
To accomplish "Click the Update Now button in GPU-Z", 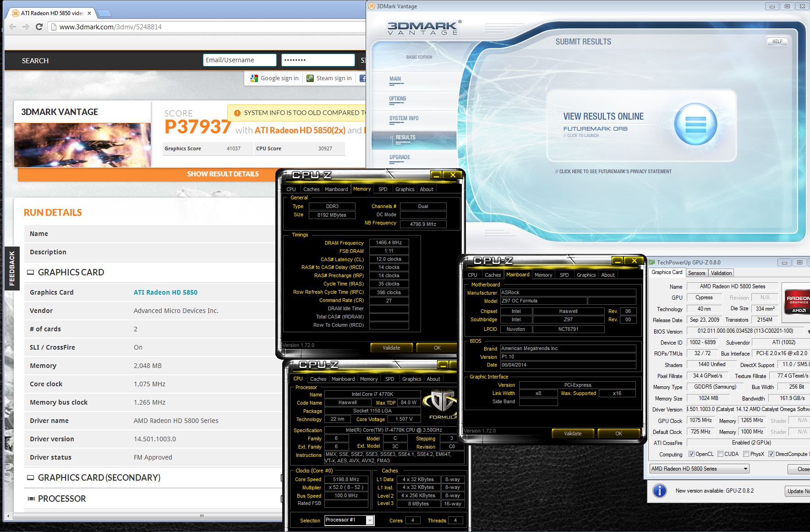I will point(798,491).
